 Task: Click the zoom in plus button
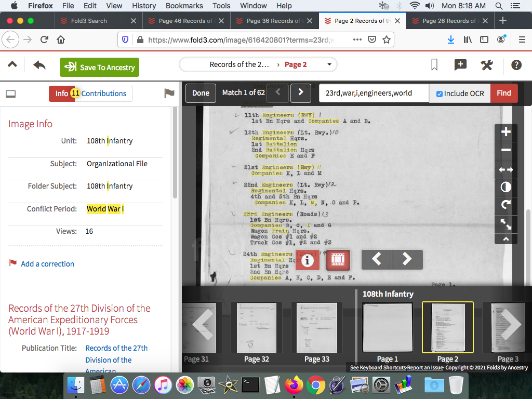click(506, 132)
